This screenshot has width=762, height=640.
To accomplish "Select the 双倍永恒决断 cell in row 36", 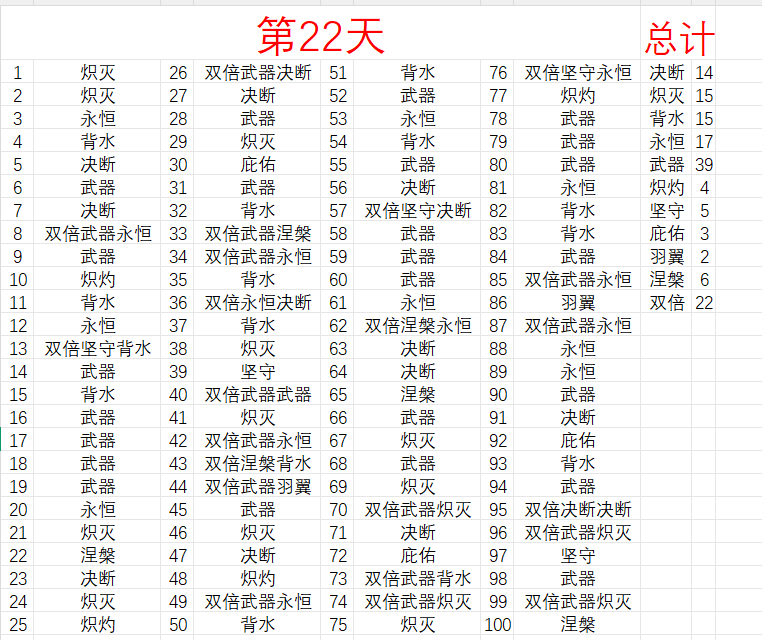I will coord(258,303).
